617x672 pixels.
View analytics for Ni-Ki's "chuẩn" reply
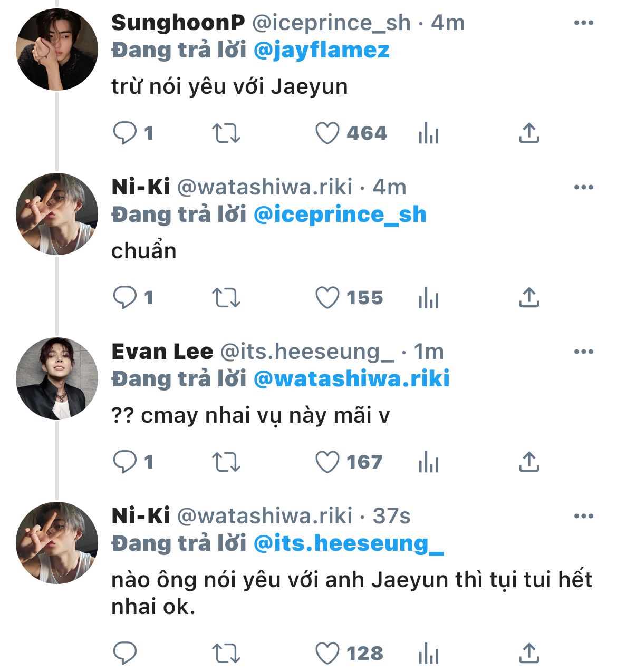tap(428, 298)
